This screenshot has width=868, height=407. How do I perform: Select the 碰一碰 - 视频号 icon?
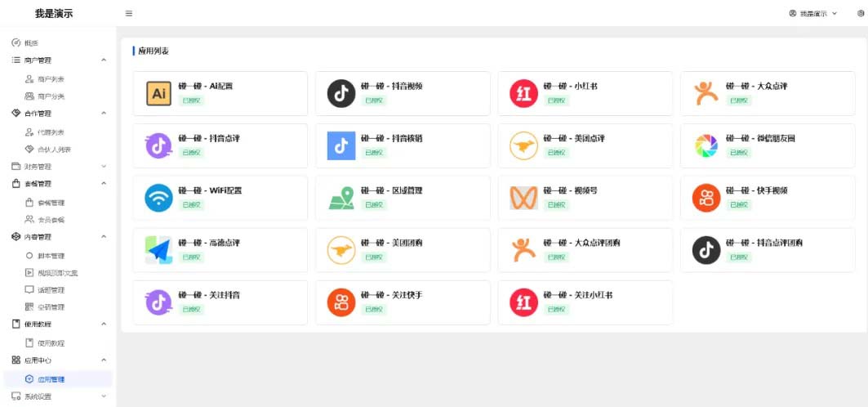tap(523, 198)
